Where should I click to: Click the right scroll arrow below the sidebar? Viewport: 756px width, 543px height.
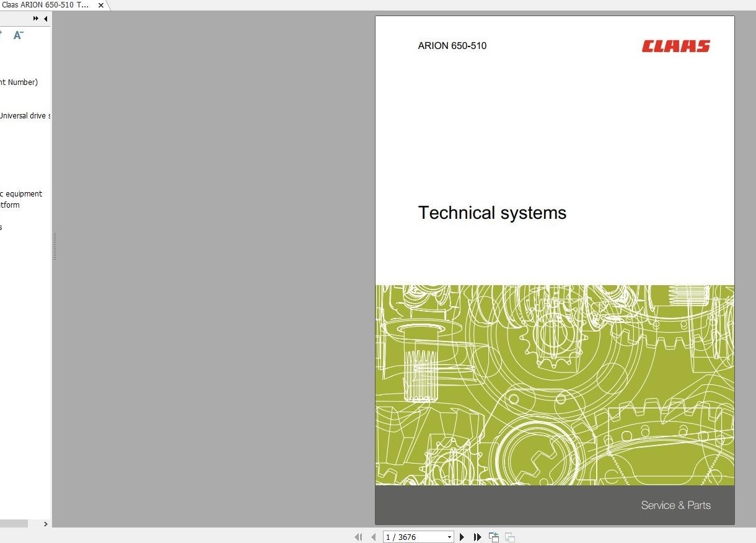tap(45, 524)
